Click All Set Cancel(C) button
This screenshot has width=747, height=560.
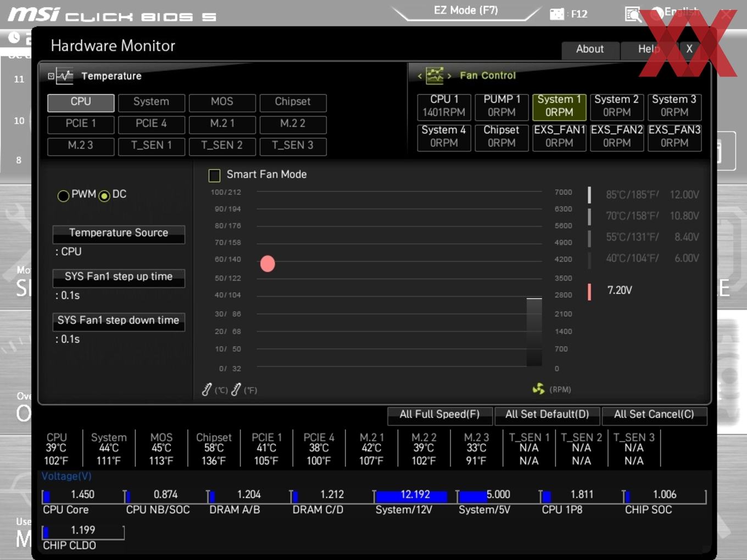(x=654, y=415)
